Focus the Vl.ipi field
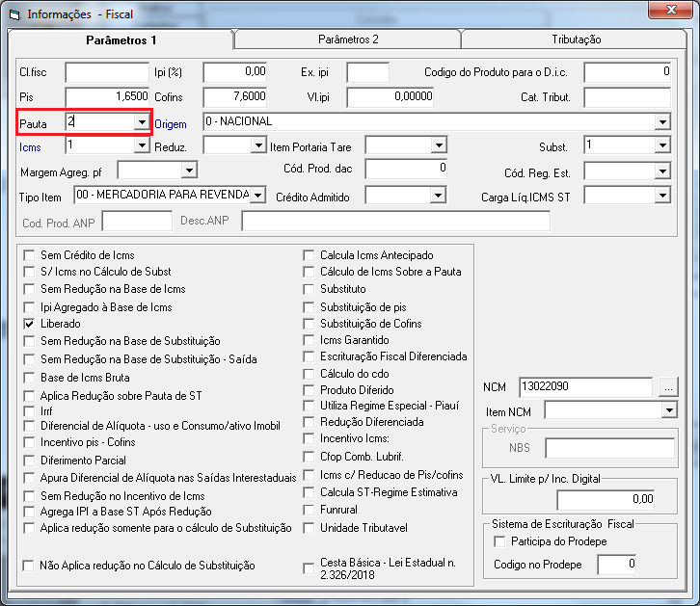700x606 pixels. point(390,97)
